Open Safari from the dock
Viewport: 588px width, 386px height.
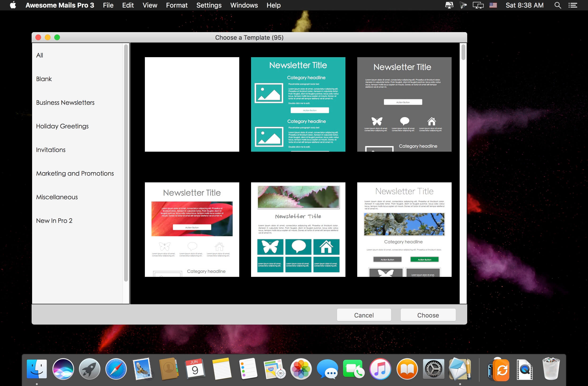[x=116, y=369]
